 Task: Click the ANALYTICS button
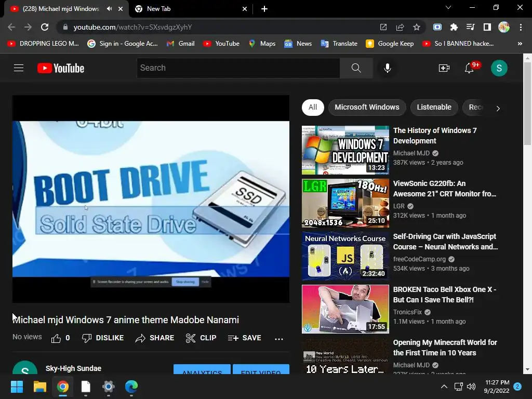point(202,369)
